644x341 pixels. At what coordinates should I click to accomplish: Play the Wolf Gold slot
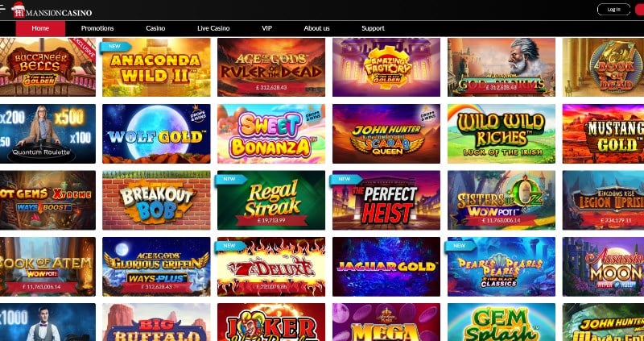pos(156,134)
